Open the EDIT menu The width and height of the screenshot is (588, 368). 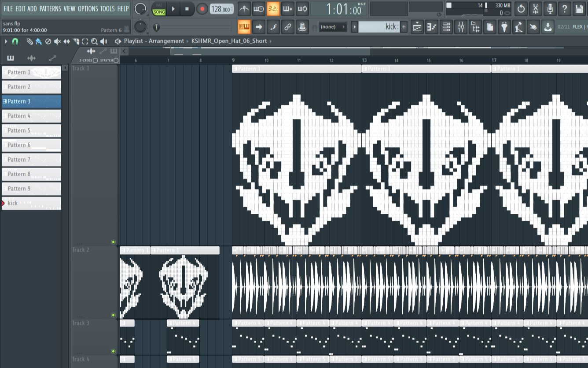[x=20, y=8]
